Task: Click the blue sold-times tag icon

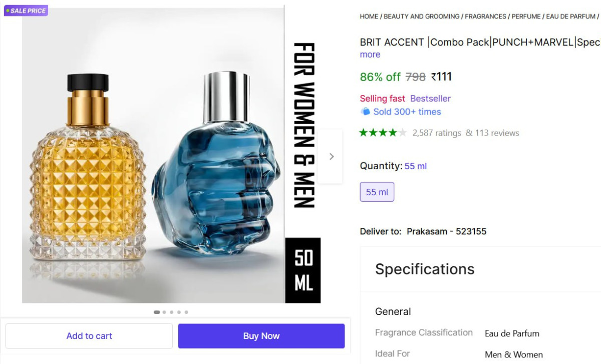Action: [365, 112]
